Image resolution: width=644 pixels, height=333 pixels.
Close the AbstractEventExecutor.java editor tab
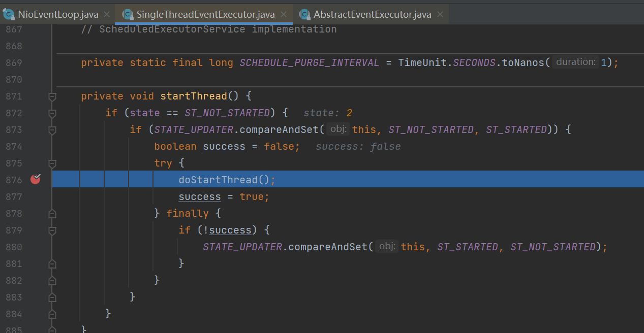click(440, 15)
